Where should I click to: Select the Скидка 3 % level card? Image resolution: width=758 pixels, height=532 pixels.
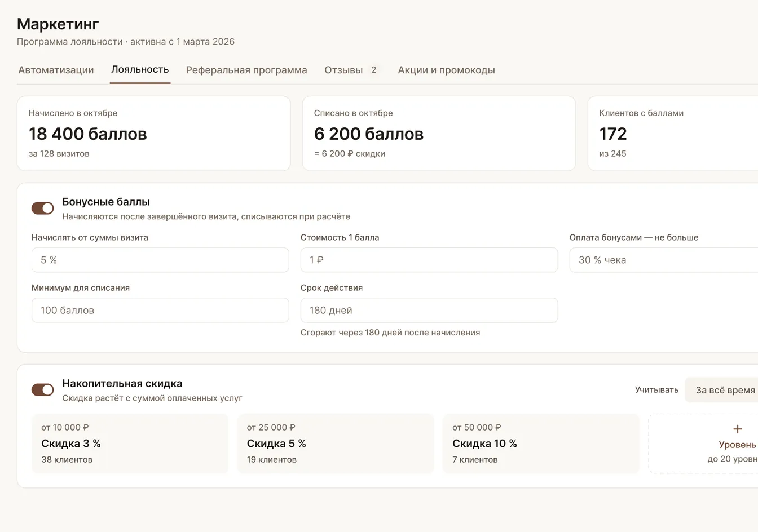[130, 444]
